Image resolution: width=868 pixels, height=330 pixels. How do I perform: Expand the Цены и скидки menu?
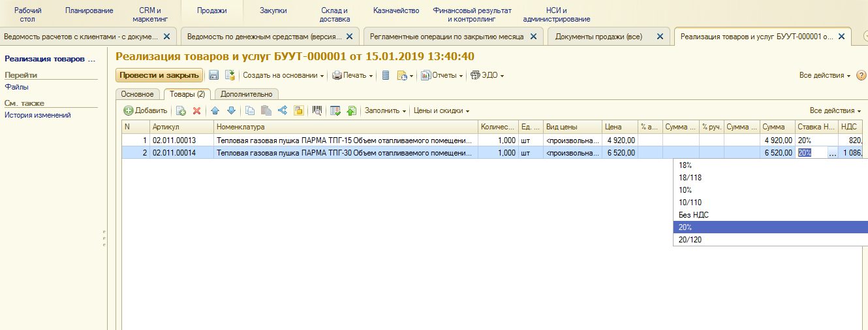pos(441,110)
